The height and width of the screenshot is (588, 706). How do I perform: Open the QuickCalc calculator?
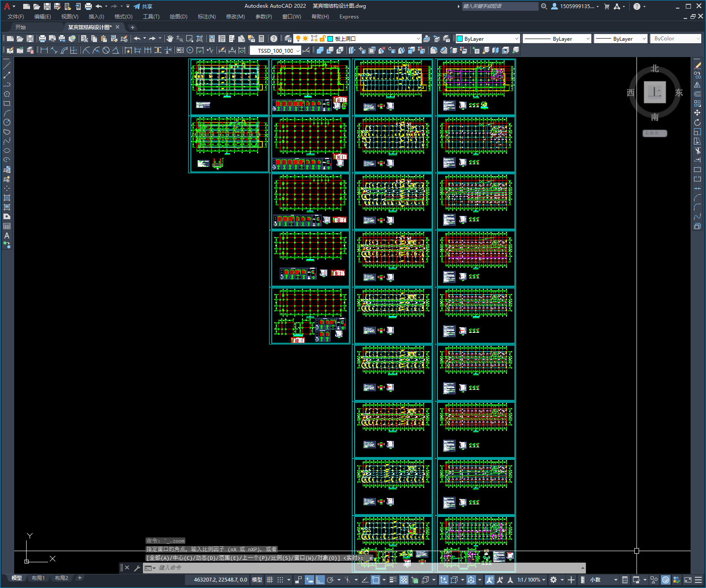point(261,39)
